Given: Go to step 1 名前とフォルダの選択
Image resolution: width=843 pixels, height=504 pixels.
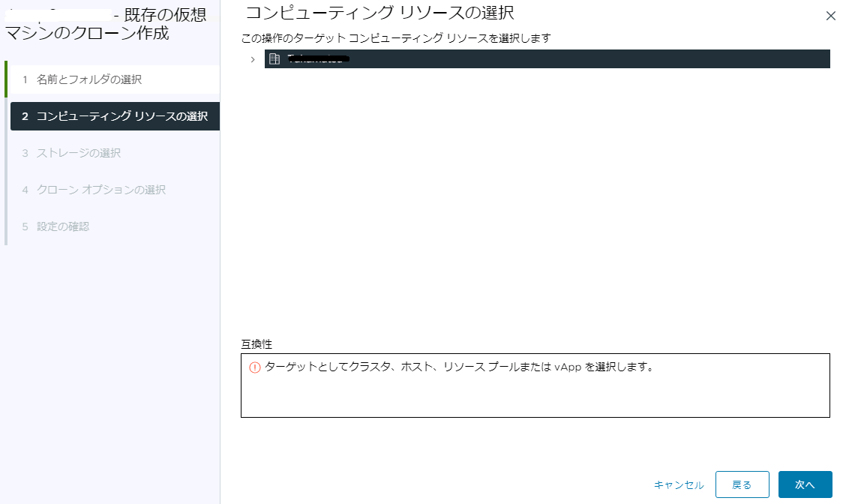Looking at the screenshot, I should tap(115, 79).
